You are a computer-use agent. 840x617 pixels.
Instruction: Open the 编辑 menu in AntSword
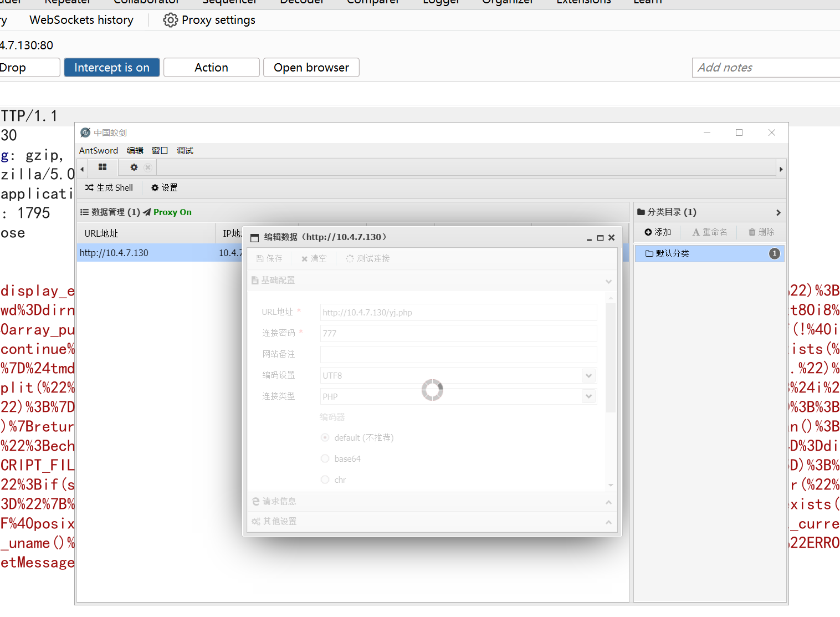135,150
